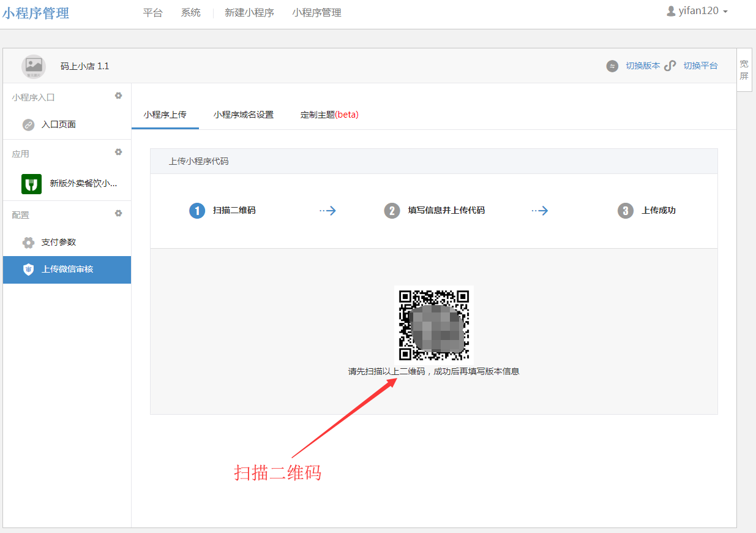Click the 新建小程序 link
The width and height of the screenshot is (756, 533).
tap(249, 13)
